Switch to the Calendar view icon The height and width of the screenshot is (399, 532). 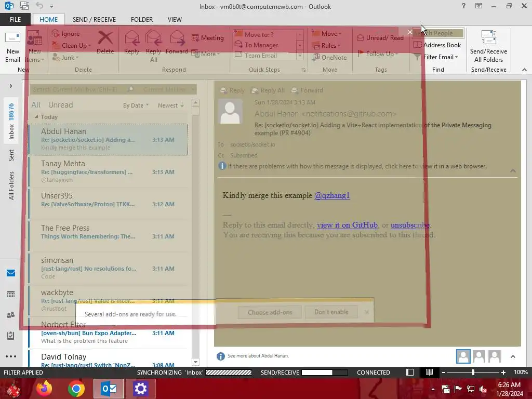(x=11, y=294)
